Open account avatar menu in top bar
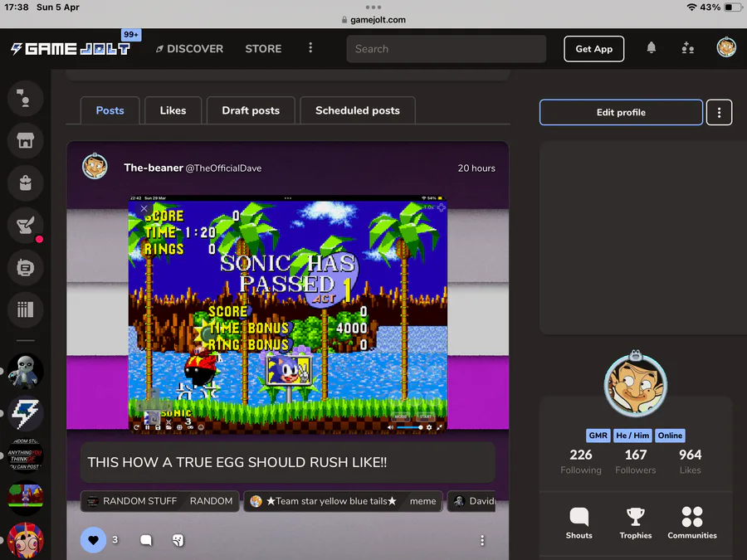The image size is (747, 560). (726, 47)
